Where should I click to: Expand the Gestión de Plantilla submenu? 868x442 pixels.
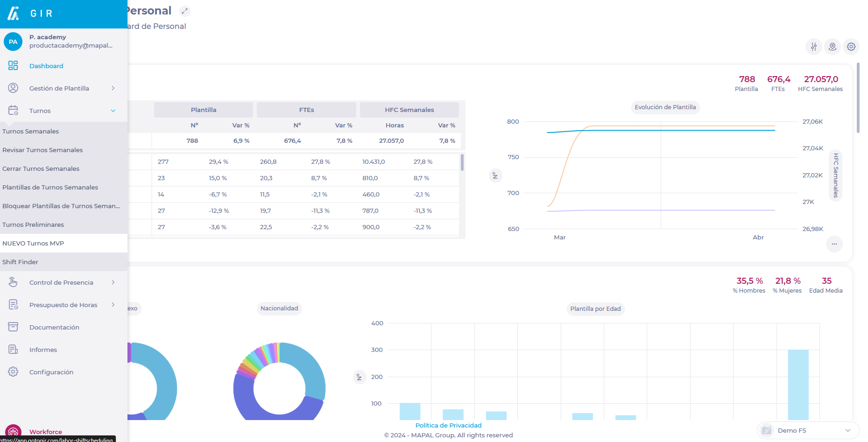[113, 88]
